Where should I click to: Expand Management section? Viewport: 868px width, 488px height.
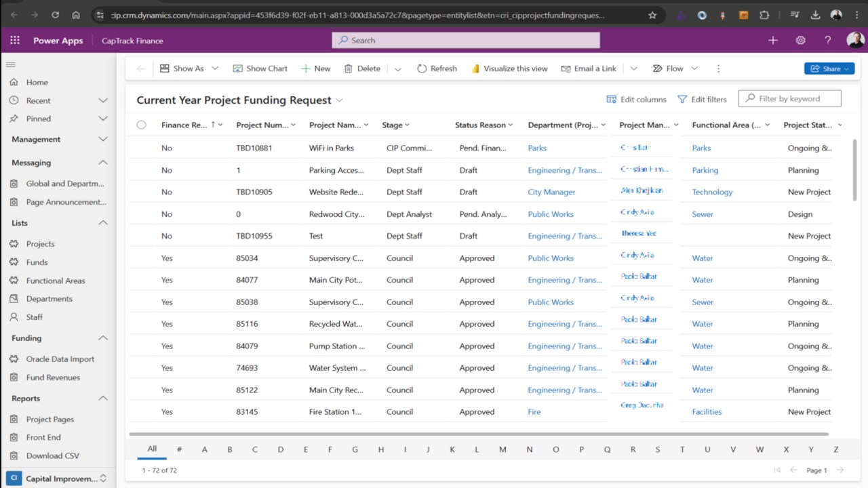point(103,139)
